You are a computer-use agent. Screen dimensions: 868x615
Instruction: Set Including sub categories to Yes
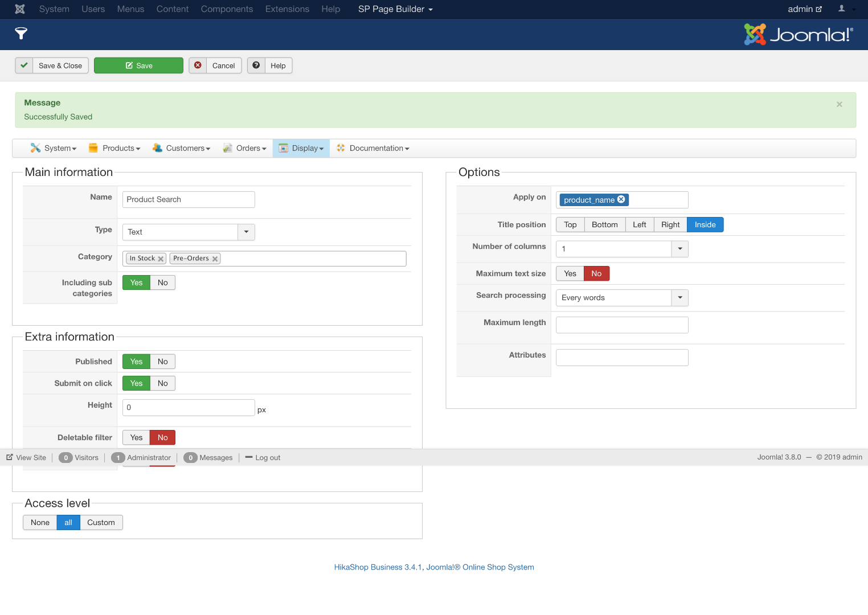[x=136, y=282]
